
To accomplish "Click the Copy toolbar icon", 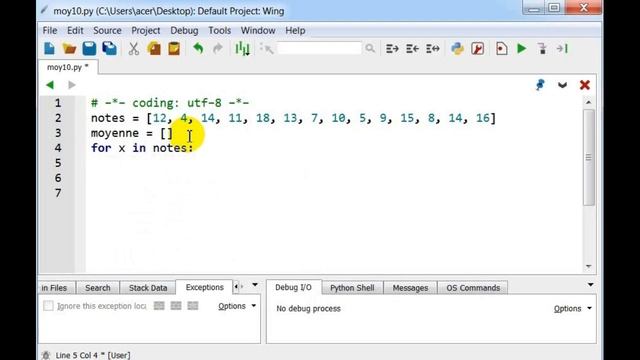I will [x=154, y=49].
